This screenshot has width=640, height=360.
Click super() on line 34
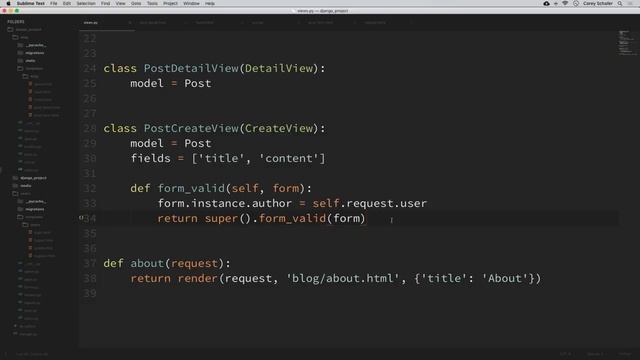(x=228, y=218)
